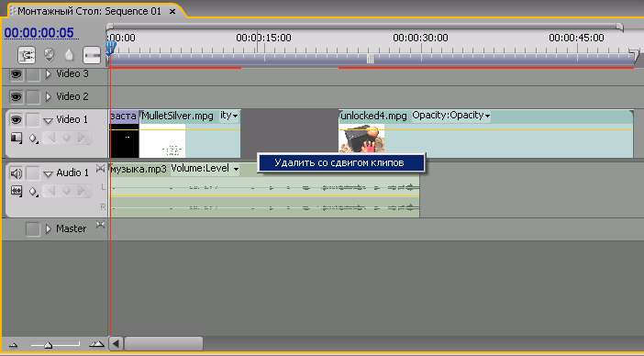Select the Монтажный Стол: Sequence 01 tab

[90, 11]
